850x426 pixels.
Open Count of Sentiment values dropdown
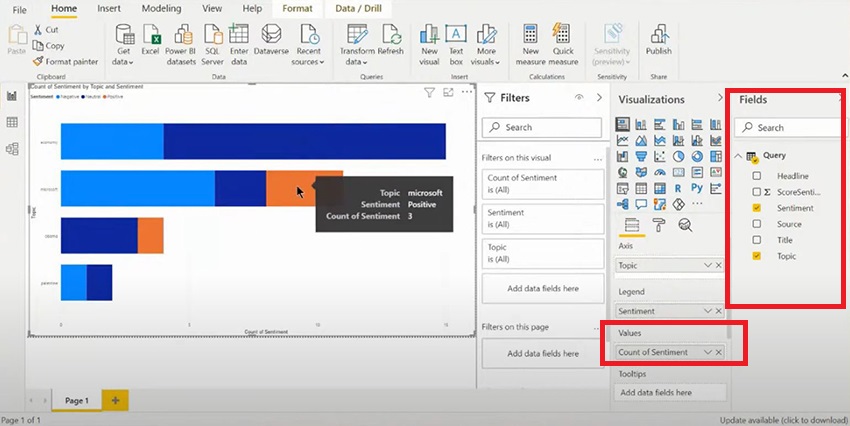[x=707, y=352]
